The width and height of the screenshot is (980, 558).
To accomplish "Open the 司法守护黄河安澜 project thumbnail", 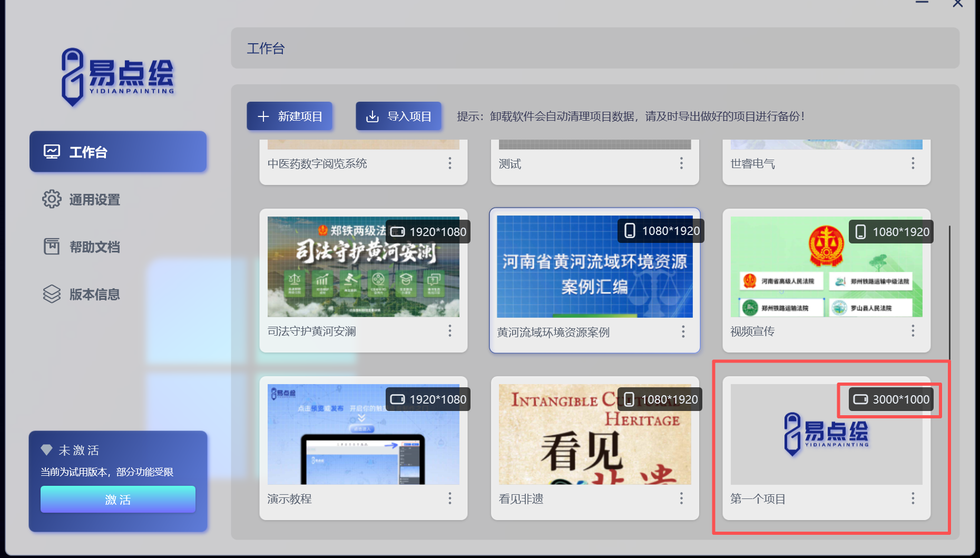I will coord(364,267).
